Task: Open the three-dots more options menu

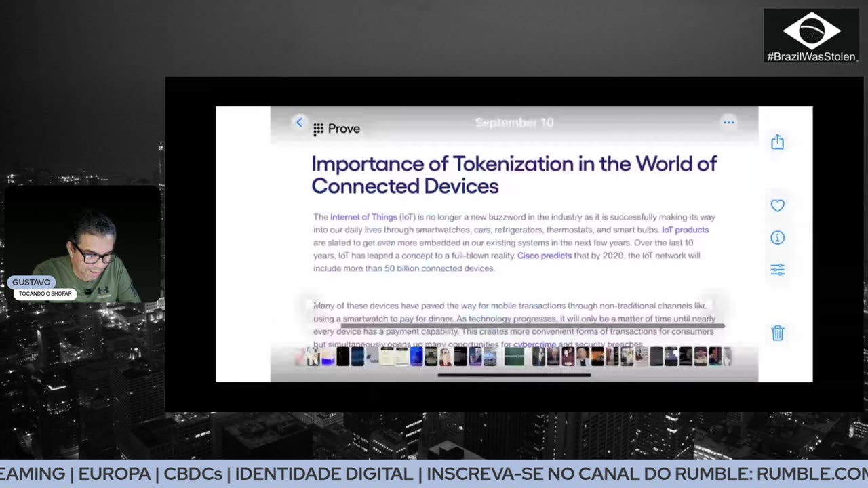Action: pos(729,123)
